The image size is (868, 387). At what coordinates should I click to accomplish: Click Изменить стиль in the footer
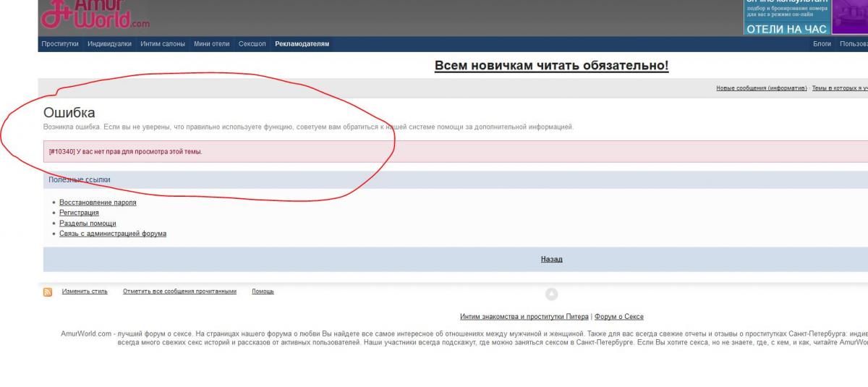coord(85,292)
